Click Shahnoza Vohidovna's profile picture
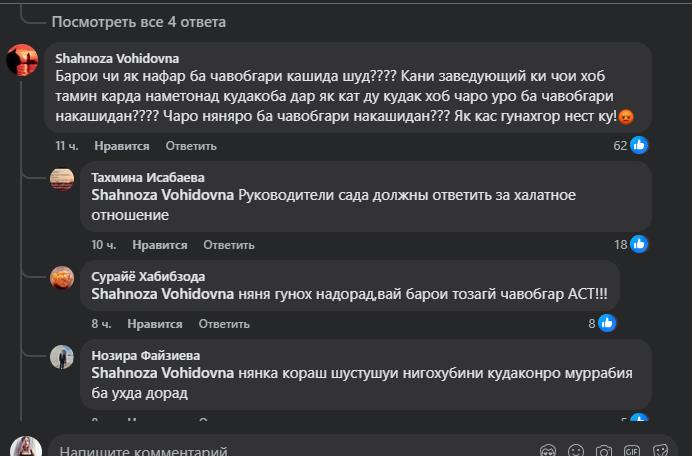692x456 pixels. [22, 61]
